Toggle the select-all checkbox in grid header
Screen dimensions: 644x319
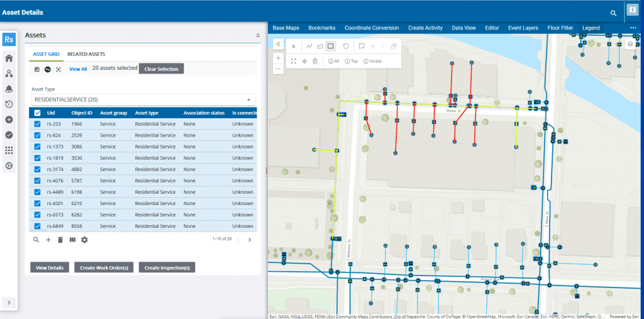coord(38,113)
